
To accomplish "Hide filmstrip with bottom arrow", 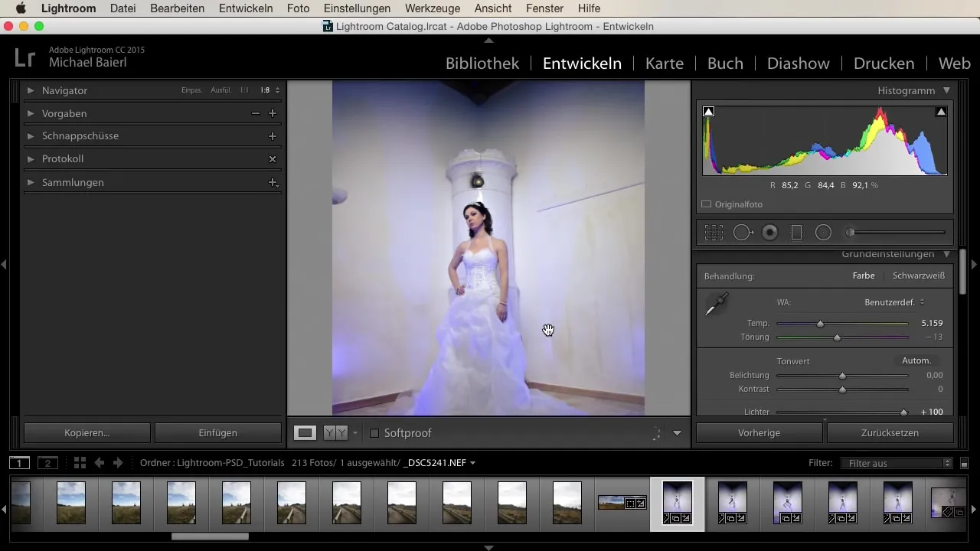I will [x=488, y=547].
